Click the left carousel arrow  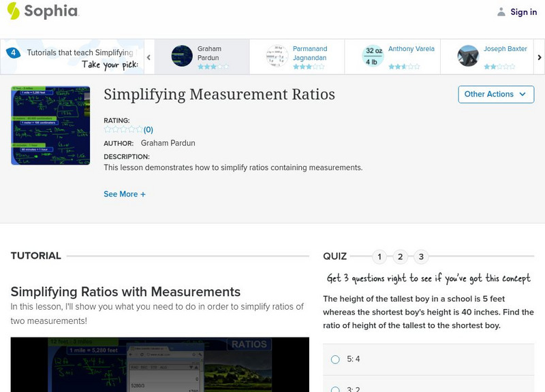150,56
